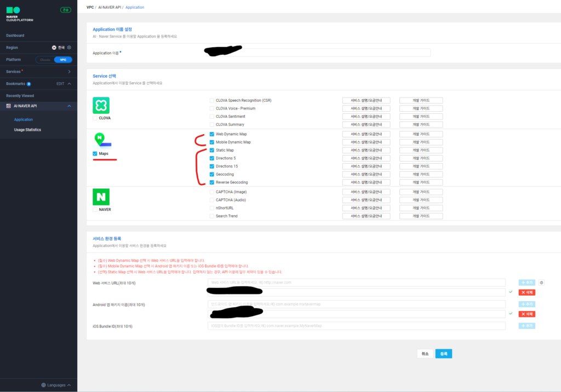Check nShortURL checkbox

212,208
